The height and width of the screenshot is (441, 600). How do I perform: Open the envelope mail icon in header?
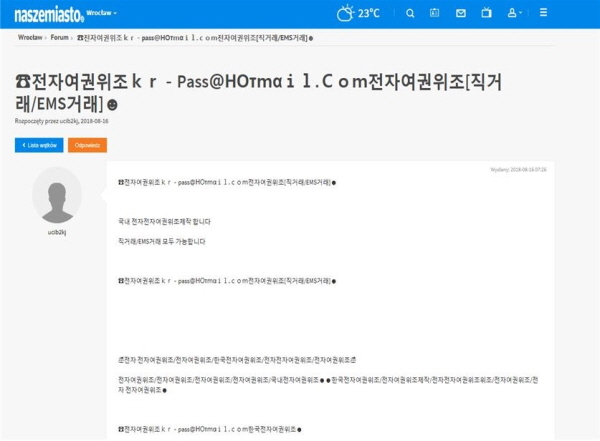click(461, 13)
